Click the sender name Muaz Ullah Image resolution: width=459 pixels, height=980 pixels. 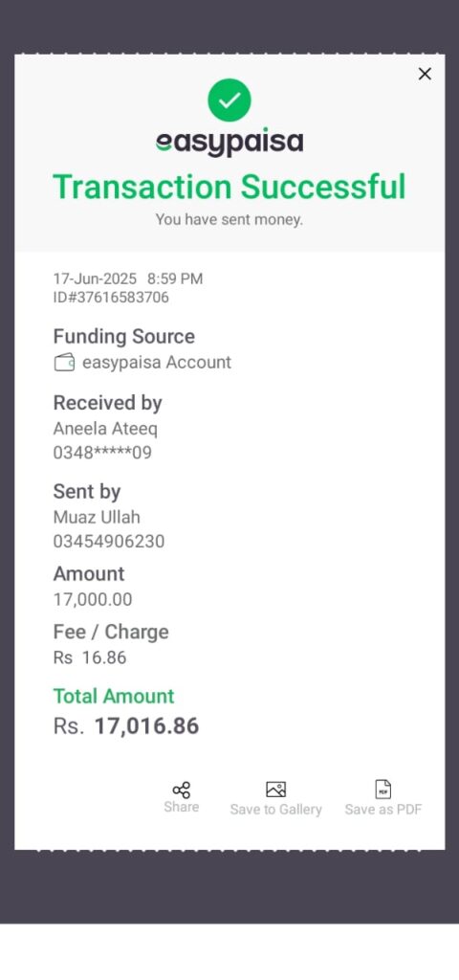coord(97,518)
